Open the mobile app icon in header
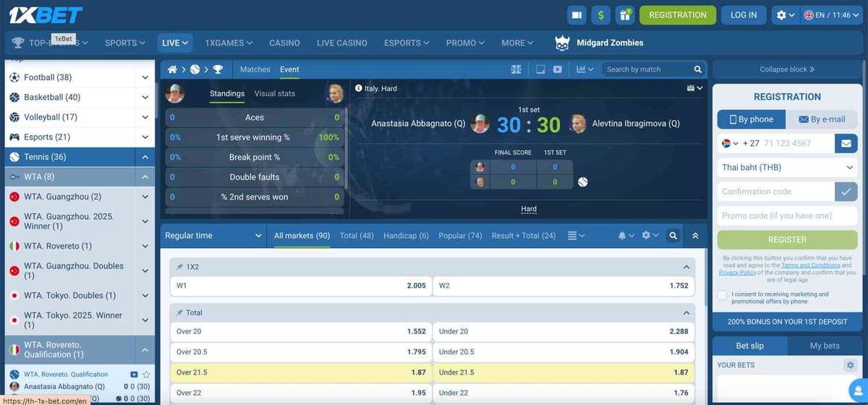The height and width of the screenshot is (405, 868). [576, 14]
